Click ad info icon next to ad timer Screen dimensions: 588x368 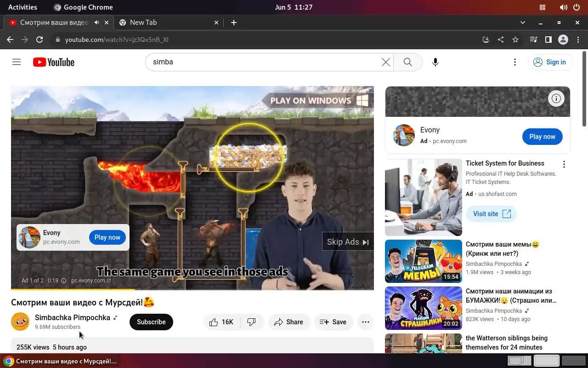(63, 281)
